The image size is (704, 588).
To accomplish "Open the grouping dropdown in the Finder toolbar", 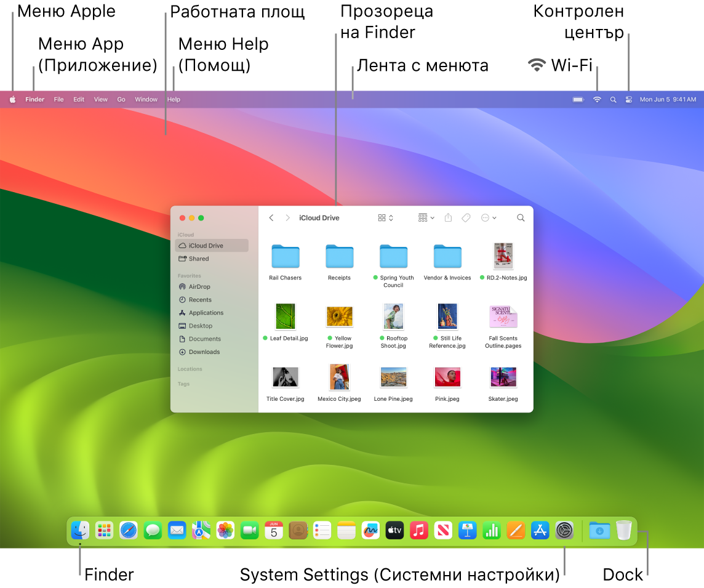I will pos(426,217).
